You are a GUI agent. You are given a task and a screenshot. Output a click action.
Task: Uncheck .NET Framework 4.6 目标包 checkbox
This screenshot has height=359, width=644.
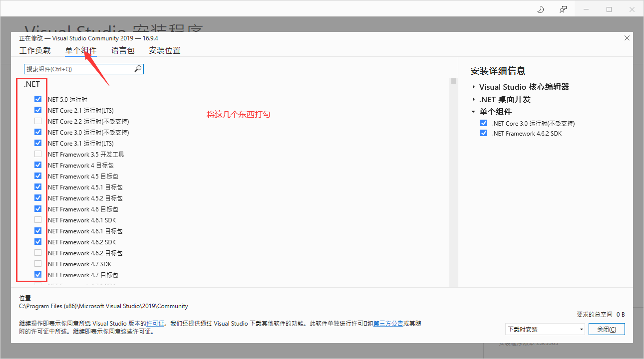pyautogui.click(x=38, y=209)
